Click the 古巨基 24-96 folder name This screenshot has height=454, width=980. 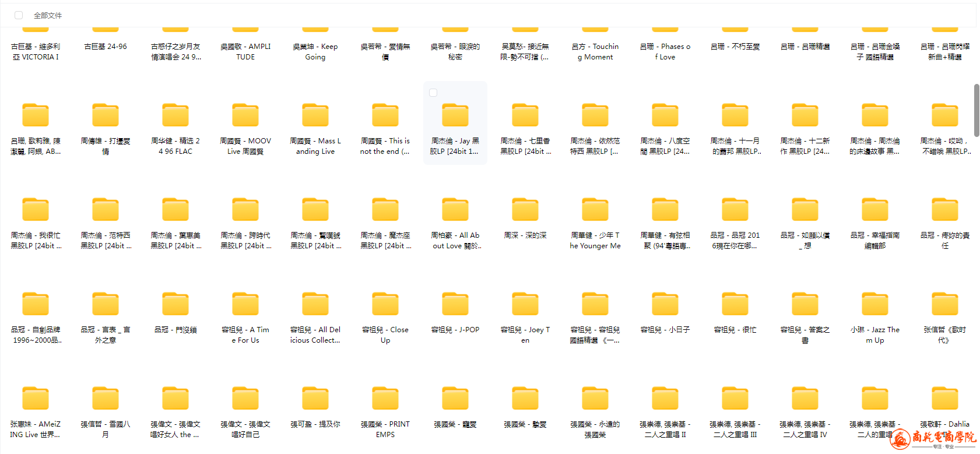(x=106, y=47)
